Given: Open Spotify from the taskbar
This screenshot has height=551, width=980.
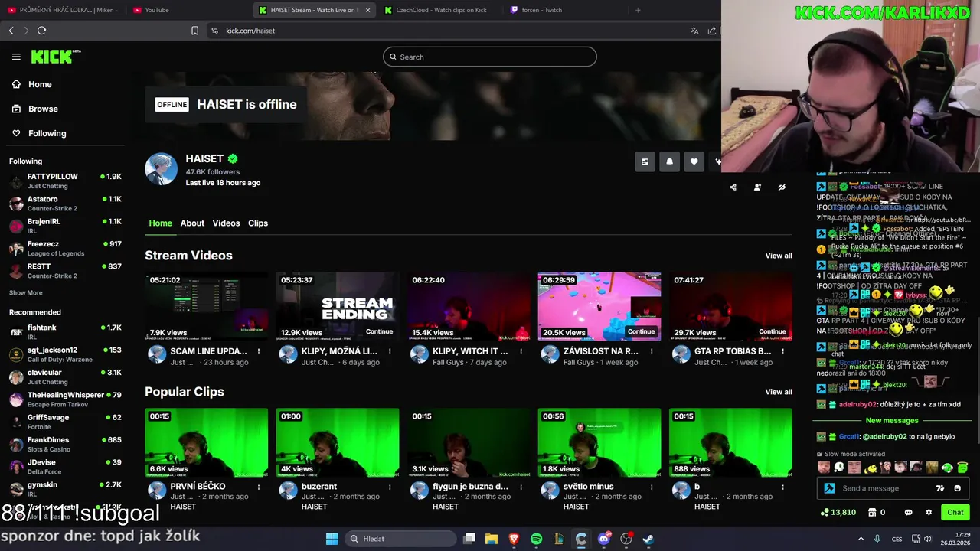Looking at the screenshot, I should tap(536, 539).
